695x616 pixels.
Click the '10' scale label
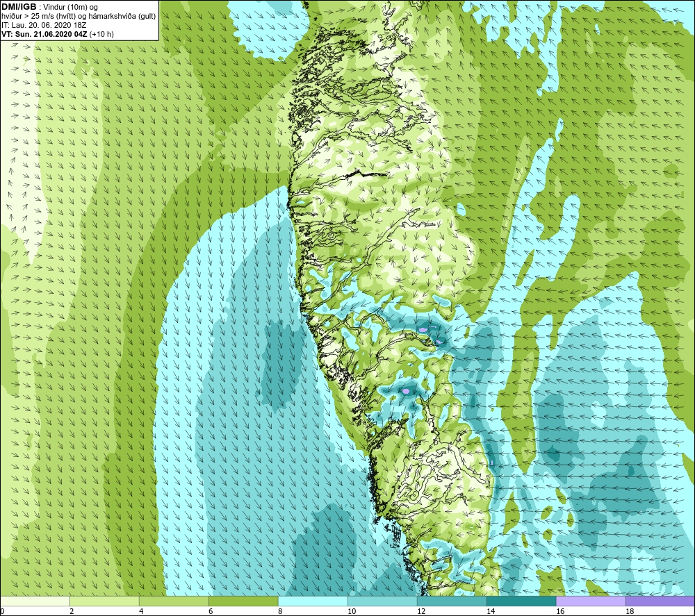click(352, 611)
